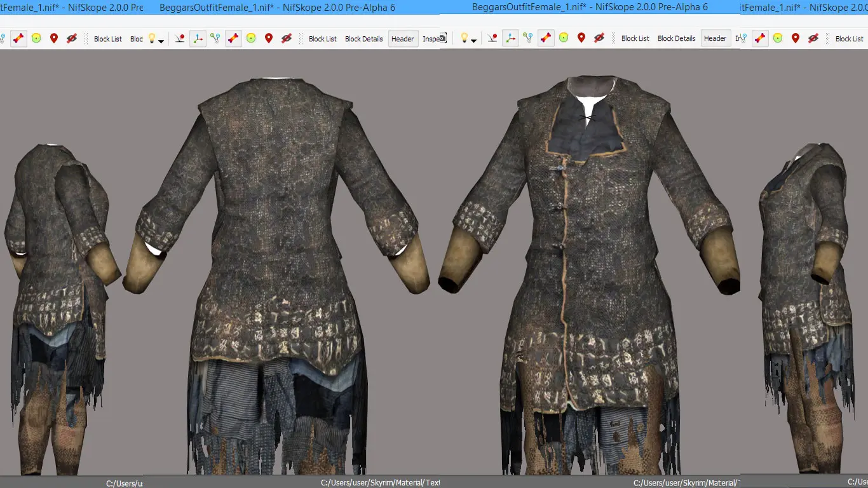Open lighting dropdown arrow in front-view window
The image size is (868, 488).
point(474,41)
